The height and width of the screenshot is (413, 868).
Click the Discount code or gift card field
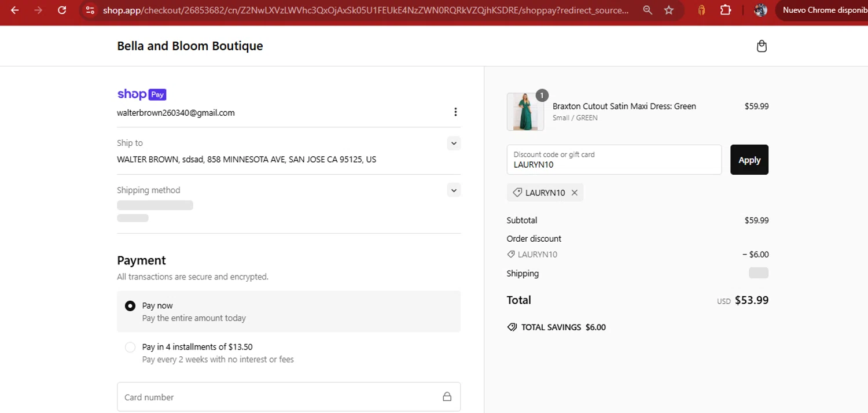tap(614, 160)
